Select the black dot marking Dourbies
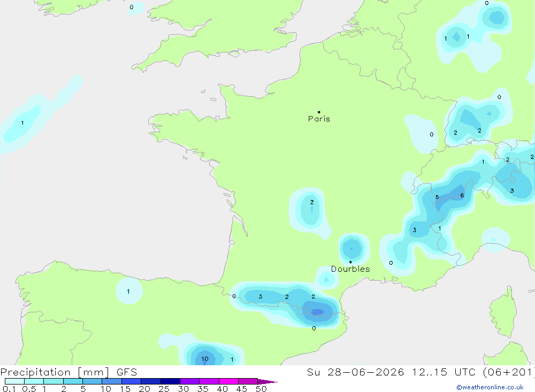 [350, 262]
